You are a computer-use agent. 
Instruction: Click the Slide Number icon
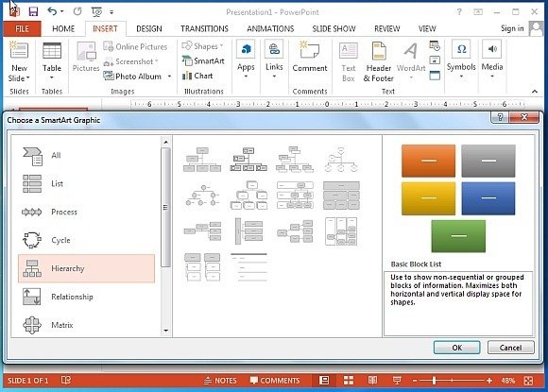pos(435,60)
